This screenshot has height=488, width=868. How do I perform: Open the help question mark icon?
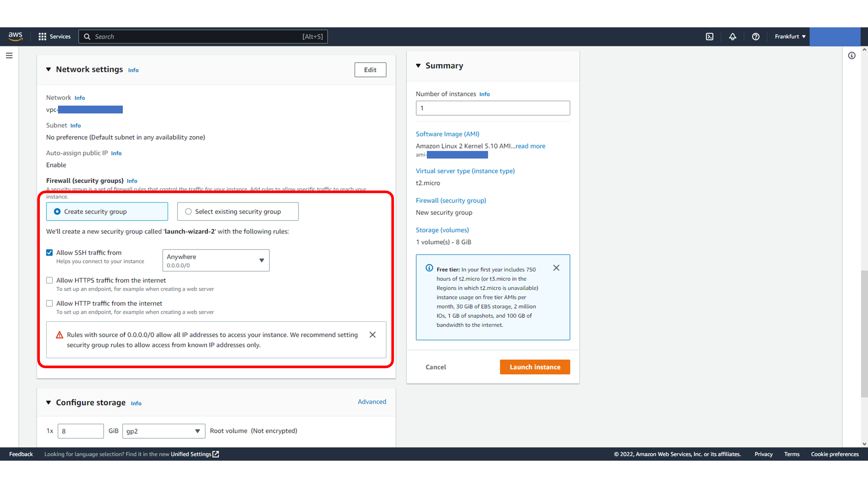click(756, 36)
